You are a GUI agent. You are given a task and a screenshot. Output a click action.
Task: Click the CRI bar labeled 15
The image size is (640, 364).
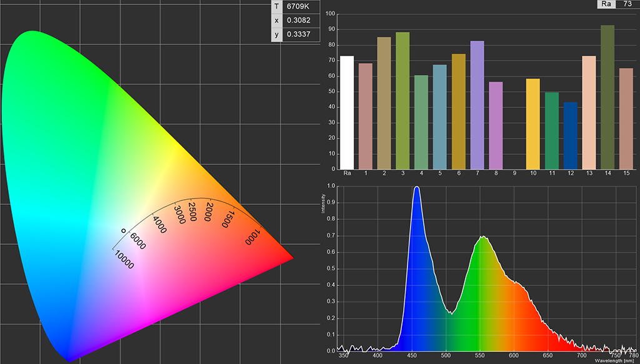626,119
